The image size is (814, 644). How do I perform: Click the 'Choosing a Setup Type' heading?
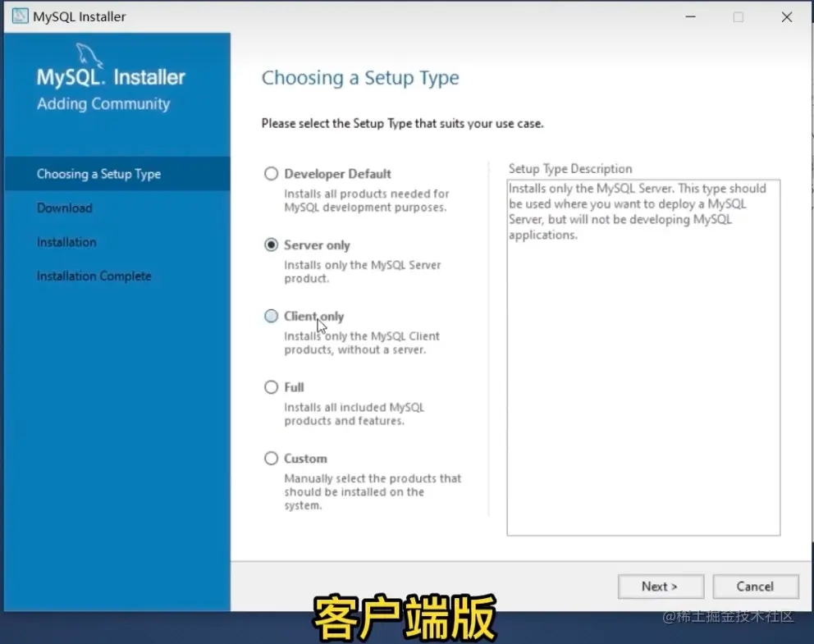(360, 78)
